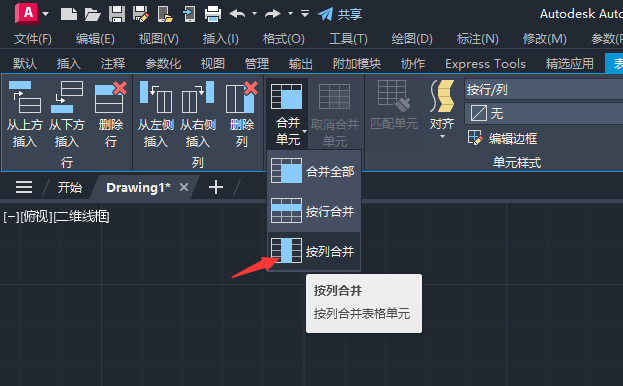Insert column from left (从左侧插入)
Viewport: 623px width, 386px height.
[156, 114]
